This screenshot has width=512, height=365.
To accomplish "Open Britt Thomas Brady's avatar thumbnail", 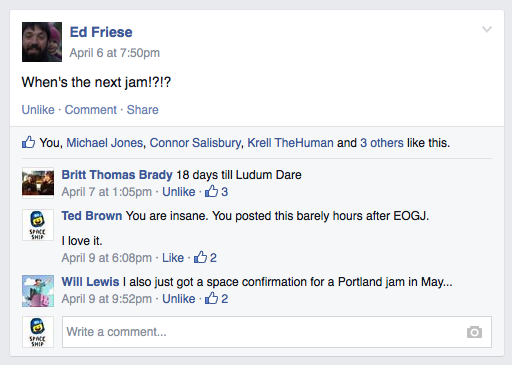I will click(x=38, y=183).
